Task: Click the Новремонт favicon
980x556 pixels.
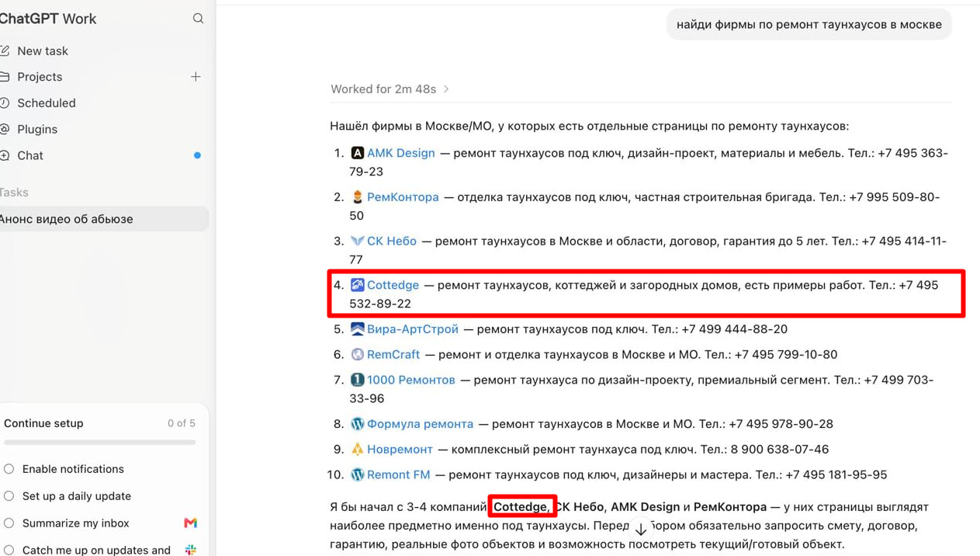Action: 357,449
